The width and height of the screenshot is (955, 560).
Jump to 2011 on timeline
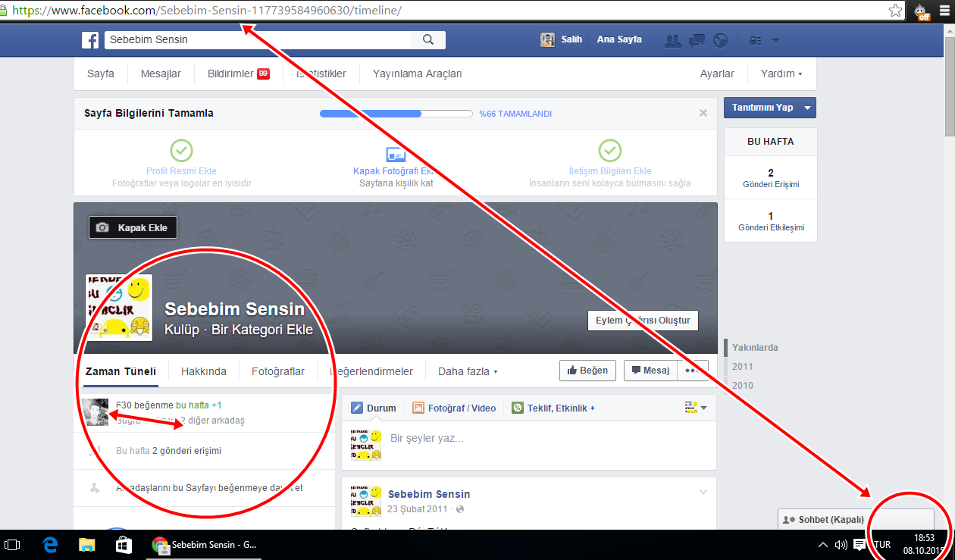(743, 367)
